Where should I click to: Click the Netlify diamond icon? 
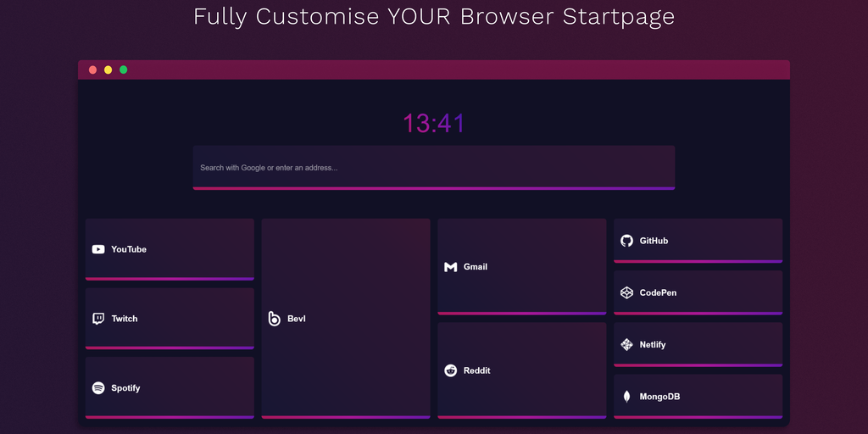click(x=626, y=345)
